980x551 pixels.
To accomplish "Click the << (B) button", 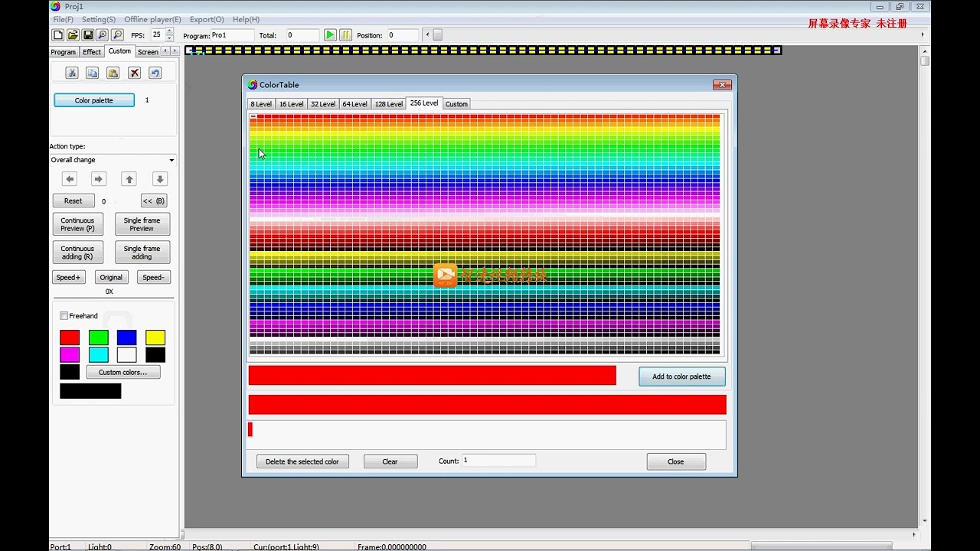I will click(154, 201).
